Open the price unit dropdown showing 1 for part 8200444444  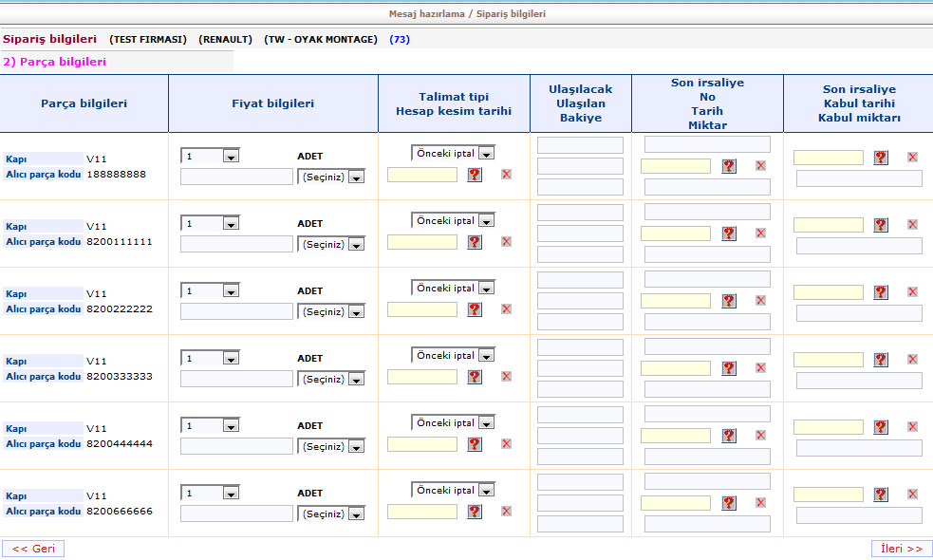[231, 426]
